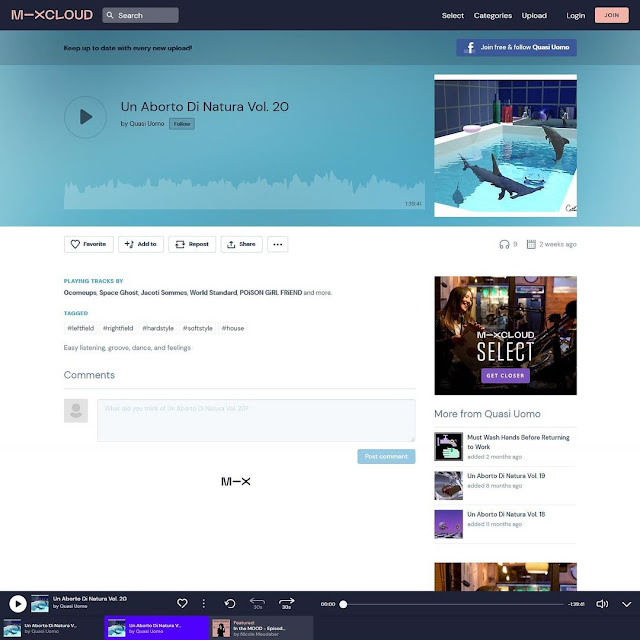This screenshot has width=640, height=640.
Task: Collapse the player with chevron down
Action: pos(627,604)
